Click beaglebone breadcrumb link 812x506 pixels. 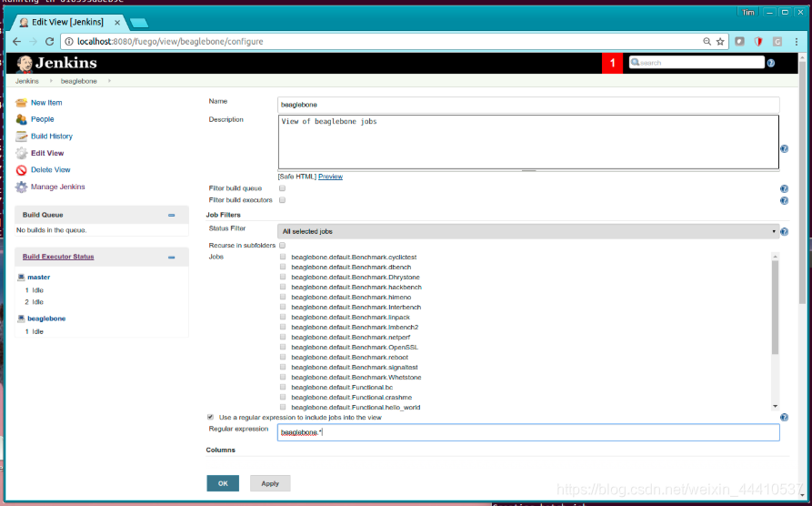79,81
